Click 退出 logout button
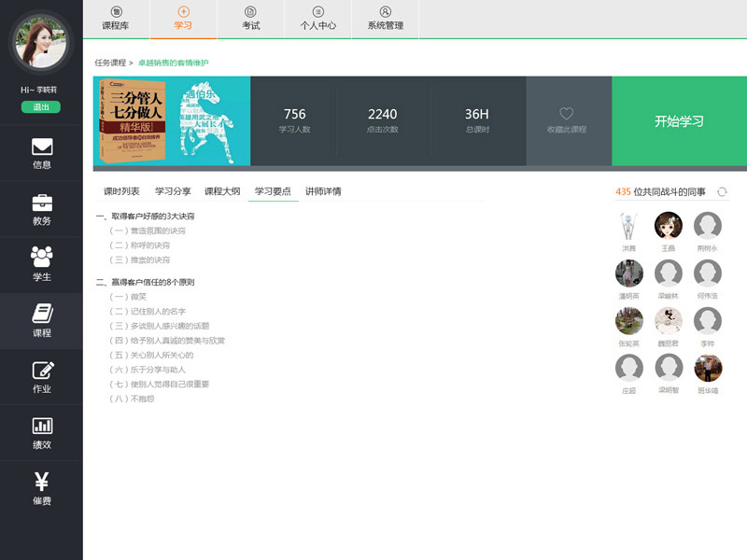Viewport: 747px width, 560px height. tap(41, 106)
